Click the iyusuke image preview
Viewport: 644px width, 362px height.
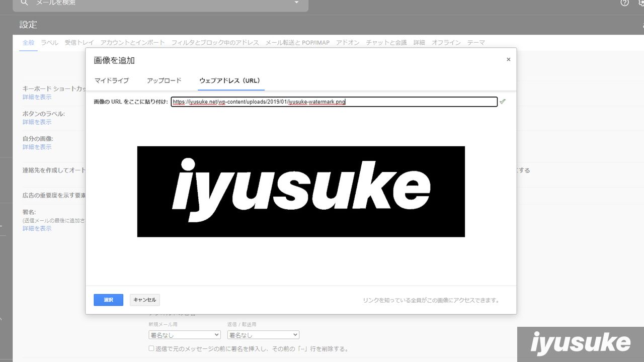[x=301, y=192]
